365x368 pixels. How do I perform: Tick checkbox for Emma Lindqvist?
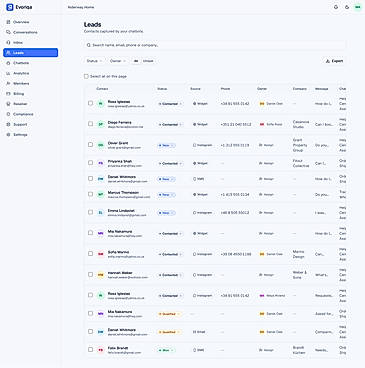pyautogui.click(x=90, y=212)
